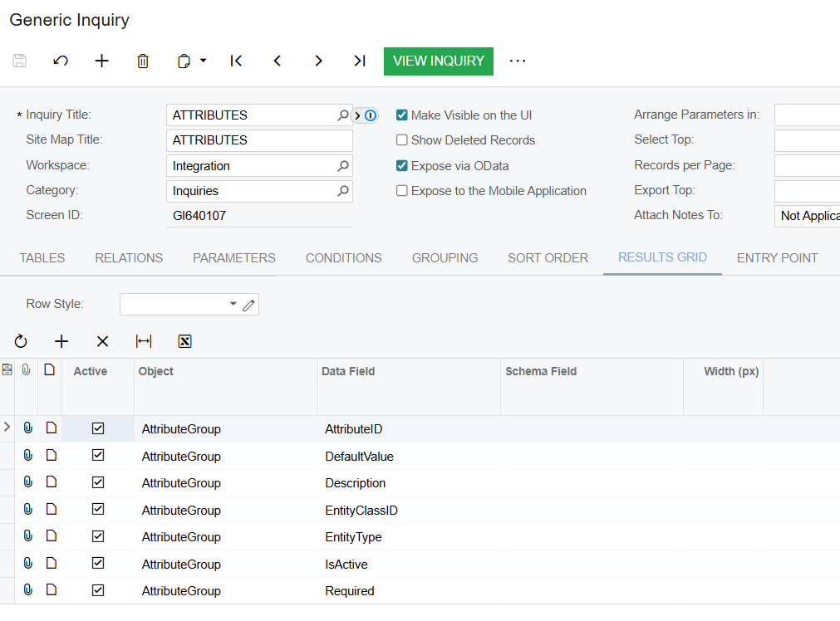Screen dimensions: 840x621
Task: Navigate to the last record
Action: (x=359, y=61)
